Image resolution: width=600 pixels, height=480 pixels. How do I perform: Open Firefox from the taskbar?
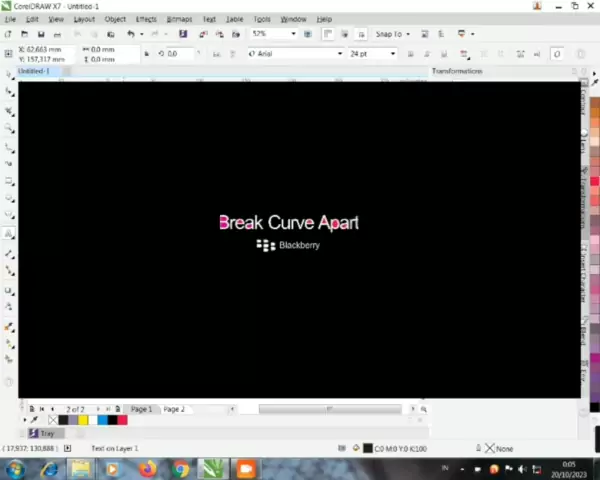click(x=147, y=468)
